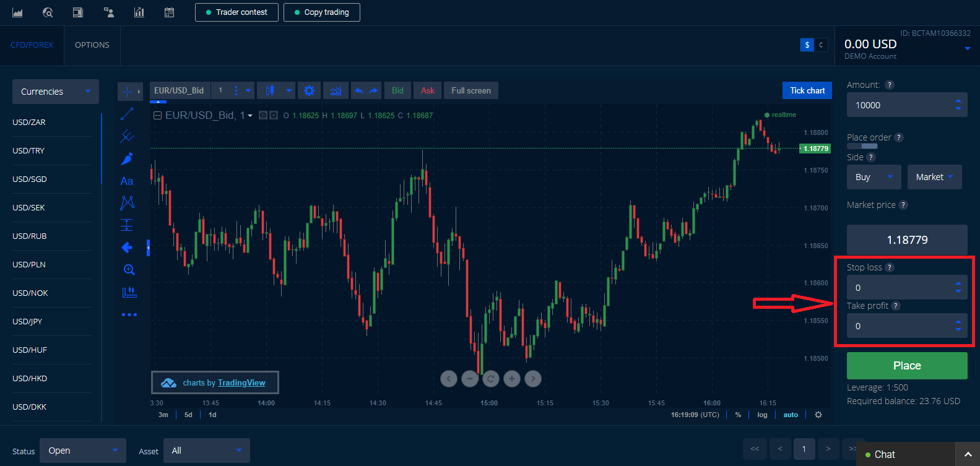Expand the Chat panel arrow
Viewport: 980px width, 466px height.
point(968,454)
